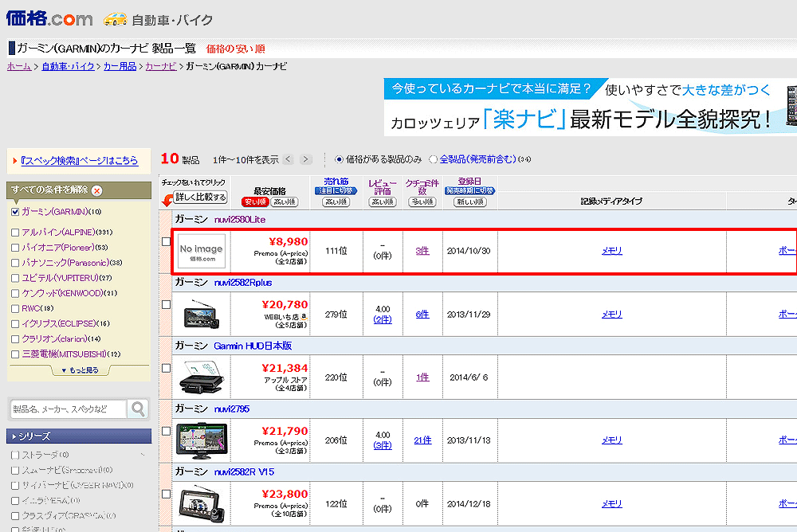Check the ユピテル(YUPITERU) filter
Image resolution: width=797 pixels, height=532 pixels.
(15, 278)
